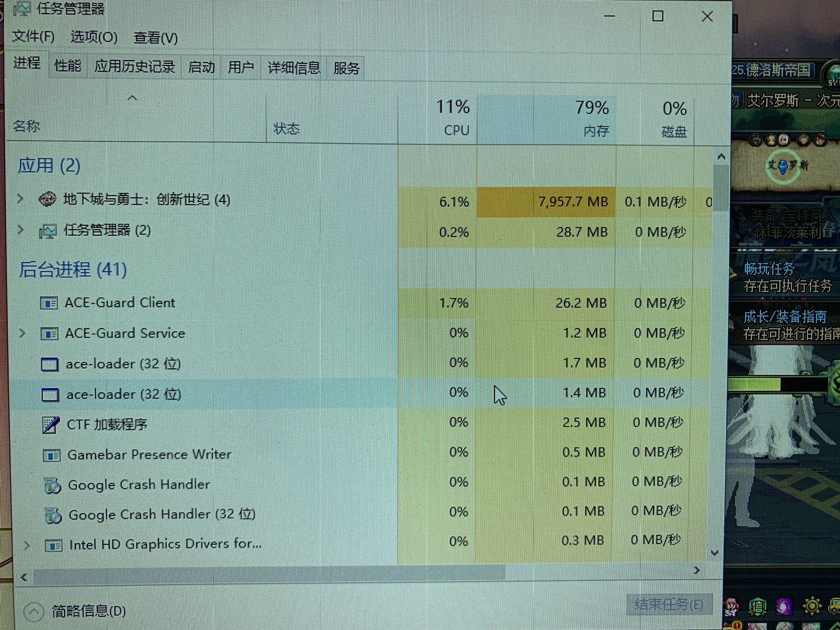
Task: Click the first ace-loader (32 位) icon
Action: pos(50,364)
